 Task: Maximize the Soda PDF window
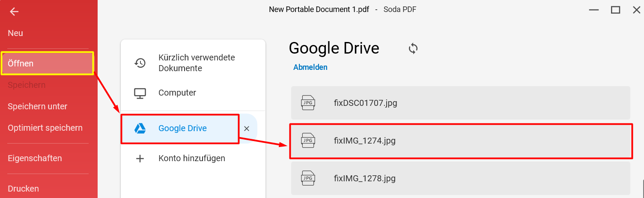click(x=616, y=10)
